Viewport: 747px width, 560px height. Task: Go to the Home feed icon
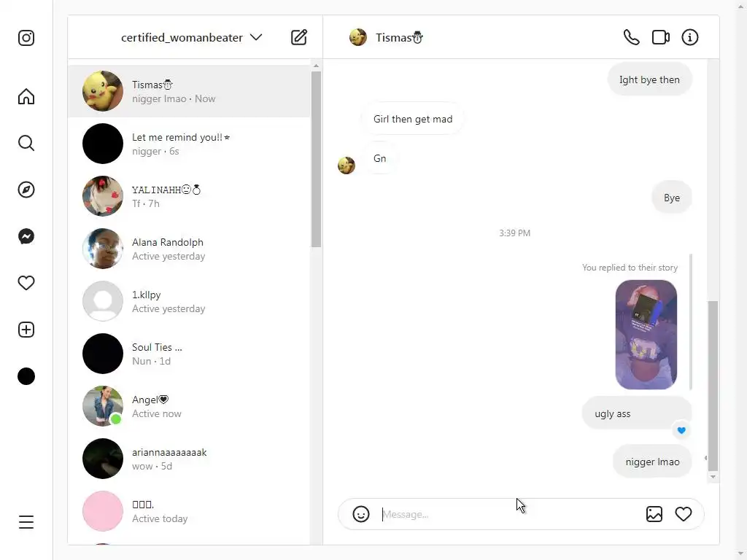[26, 96]
